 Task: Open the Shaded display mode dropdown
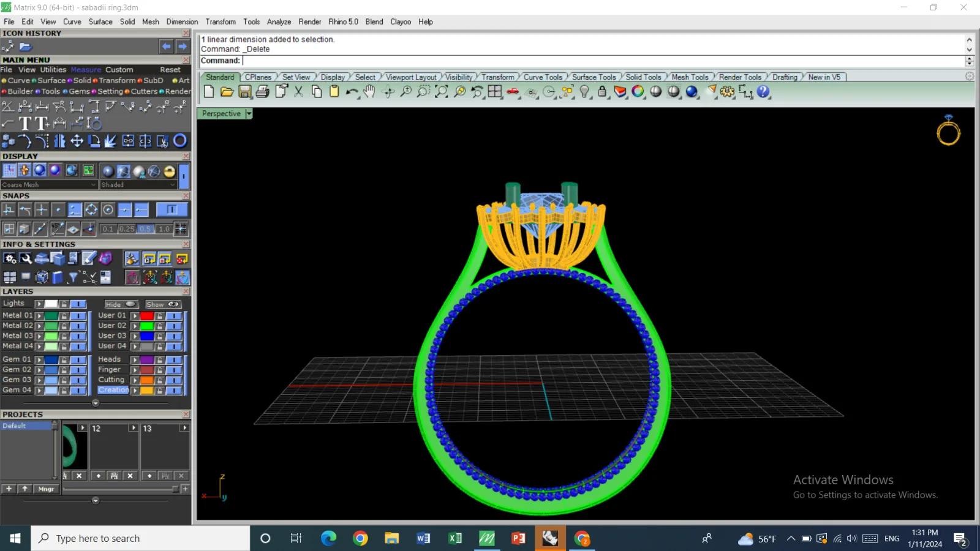tap(138, 185)
